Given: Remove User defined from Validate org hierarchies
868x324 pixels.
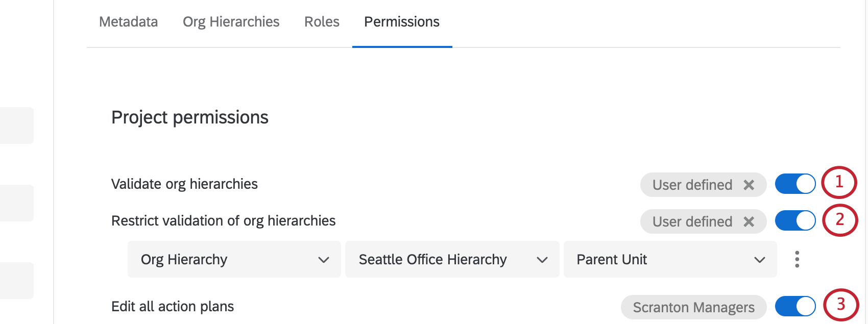Looking at the screenshot, I should point(750,185).
